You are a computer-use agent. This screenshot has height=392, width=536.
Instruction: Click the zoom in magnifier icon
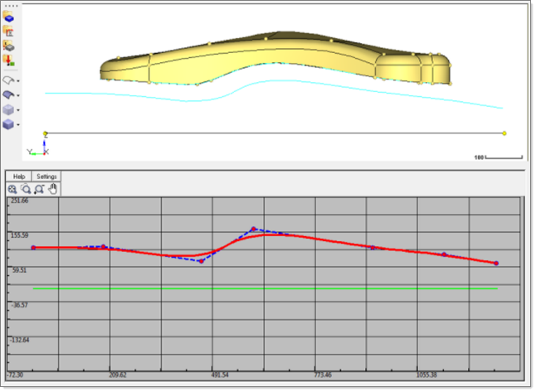[12, 189]
